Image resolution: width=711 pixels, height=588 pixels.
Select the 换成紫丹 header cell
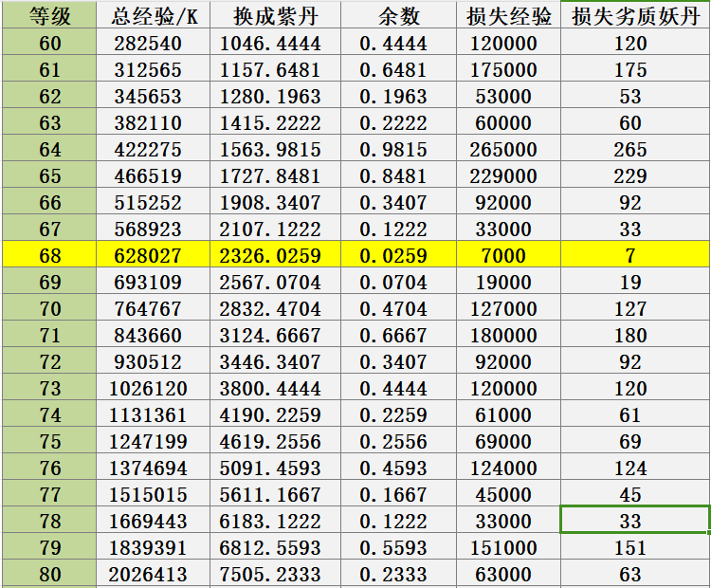tap(275, 16)
